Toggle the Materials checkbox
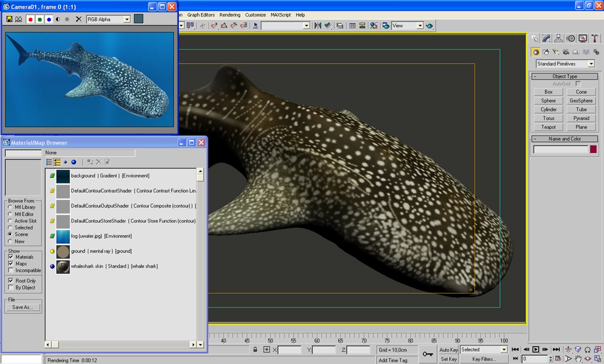604x364 pixels. point(11,257)
